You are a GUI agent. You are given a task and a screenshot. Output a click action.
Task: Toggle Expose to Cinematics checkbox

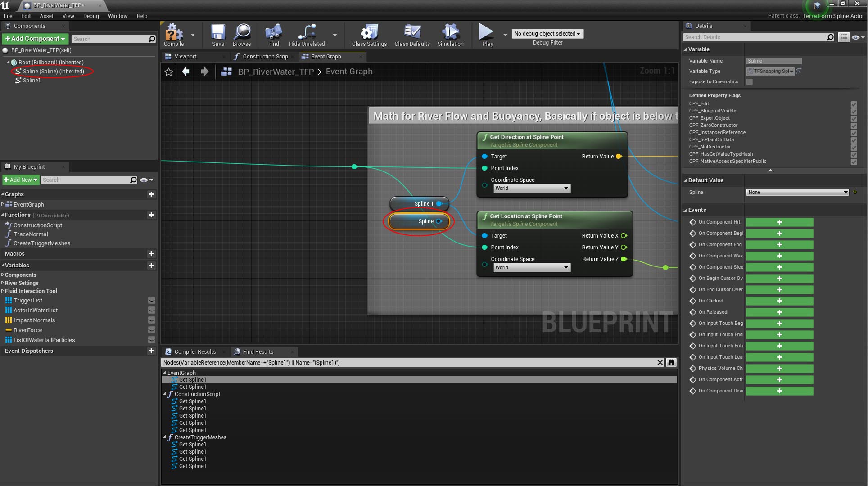click(x=749, y=82)
